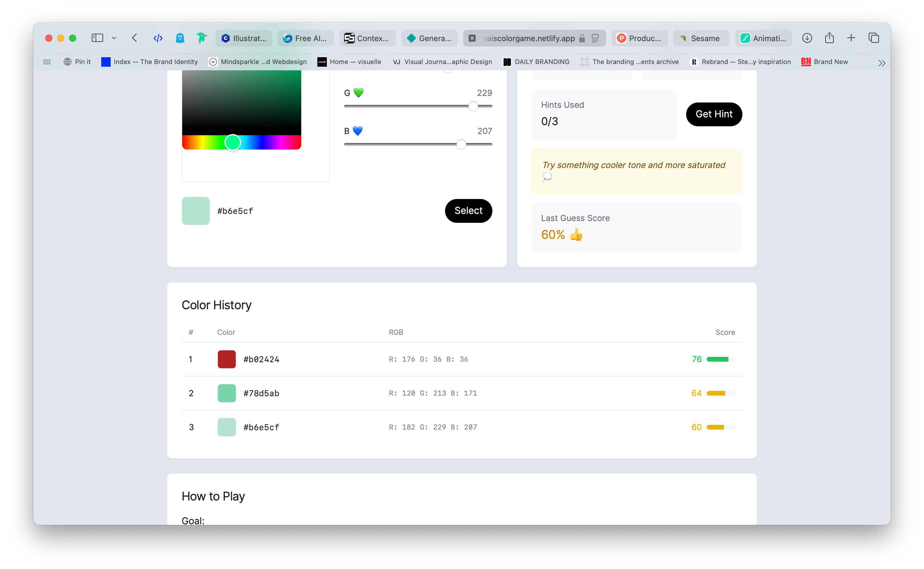Click the Share icon in toolbar

[829, 38]
